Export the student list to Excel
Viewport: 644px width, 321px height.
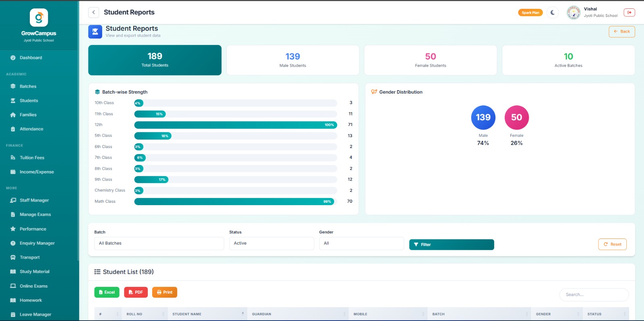click(x=107, y=292)
